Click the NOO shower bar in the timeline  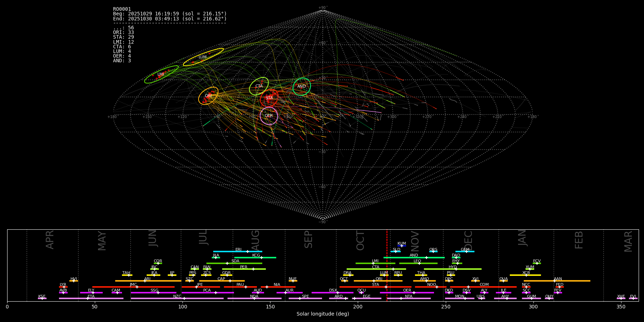431,287
